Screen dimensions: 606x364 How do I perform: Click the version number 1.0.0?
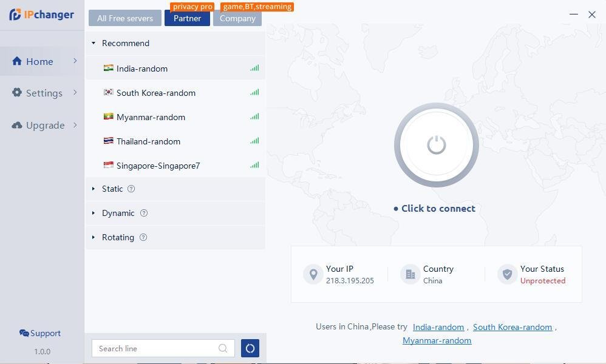click(x=42, y=352)
